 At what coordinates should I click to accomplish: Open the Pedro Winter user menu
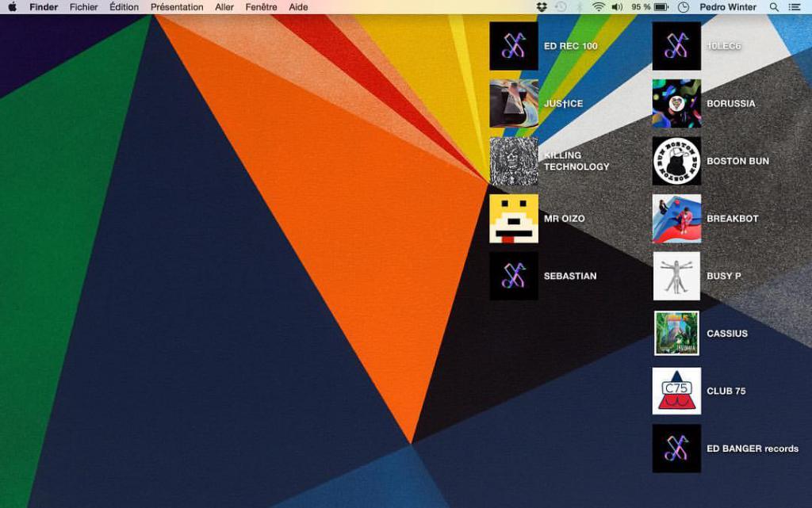point(728,7)
